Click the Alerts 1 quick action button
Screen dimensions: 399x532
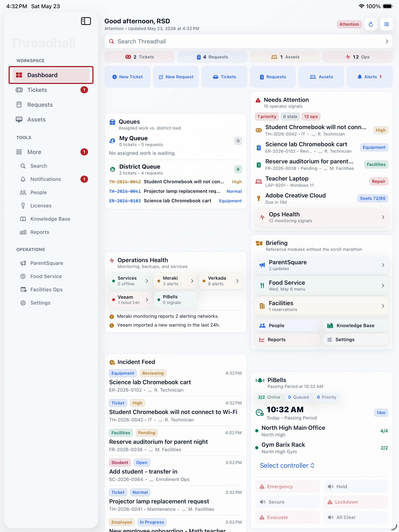point(370,77)
